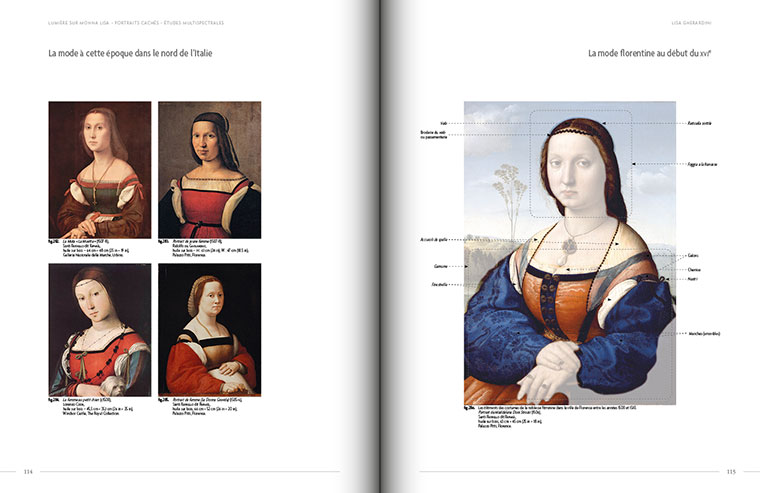This screenshot has height=493, width=760.
Task: Click the 'Finestrella' annotation label
Action: coord(439,285)
